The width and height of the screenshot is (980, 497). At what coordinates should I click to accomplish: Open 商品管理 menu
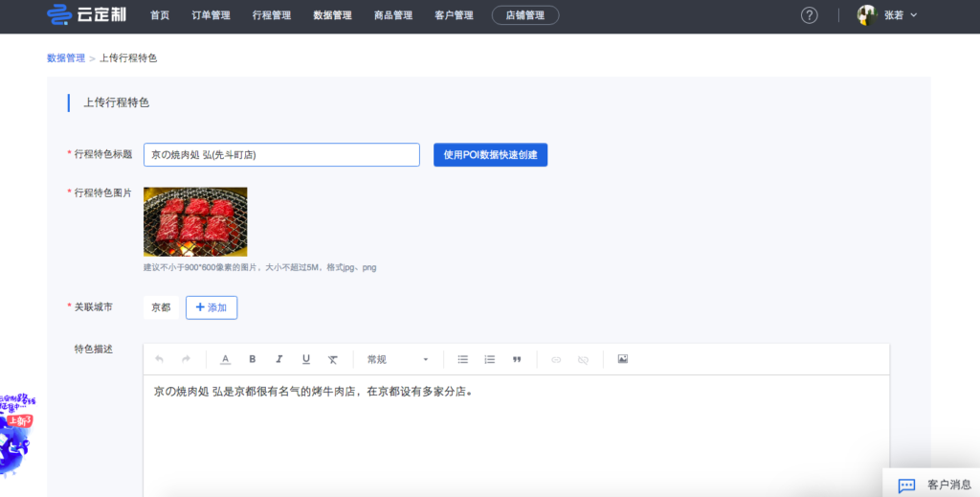[392, 15]
